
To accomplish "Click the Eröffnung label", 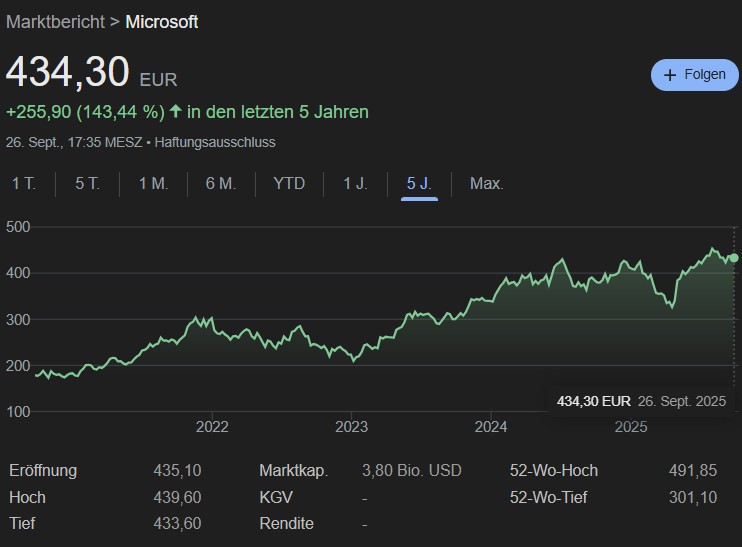I will click(43, 470).
